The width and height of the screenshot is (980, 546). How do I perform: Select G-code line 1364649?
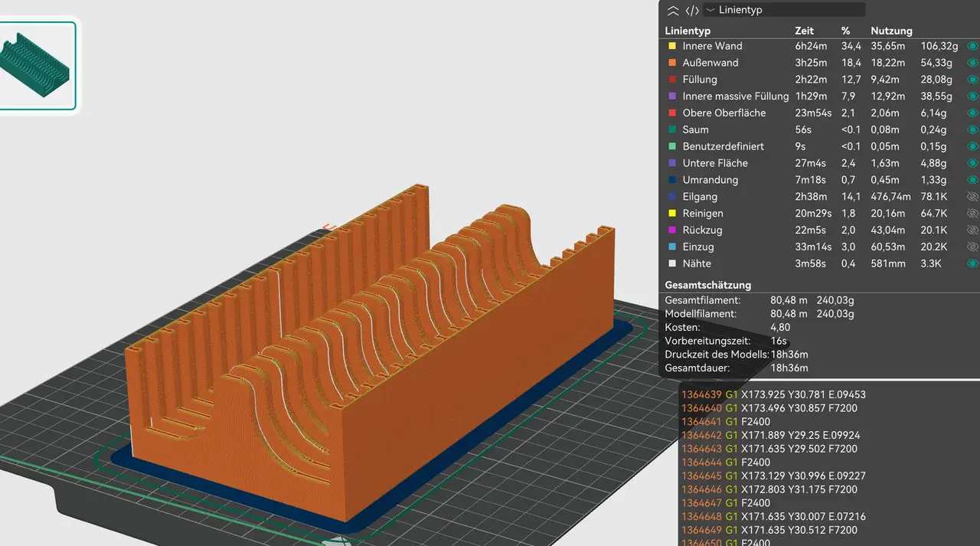point(769,530)
